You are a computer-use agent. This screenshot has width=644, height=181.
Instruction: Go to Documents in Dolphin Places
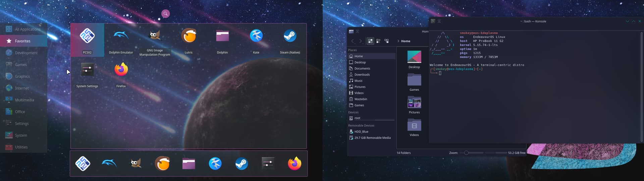[x=371, y=68]
